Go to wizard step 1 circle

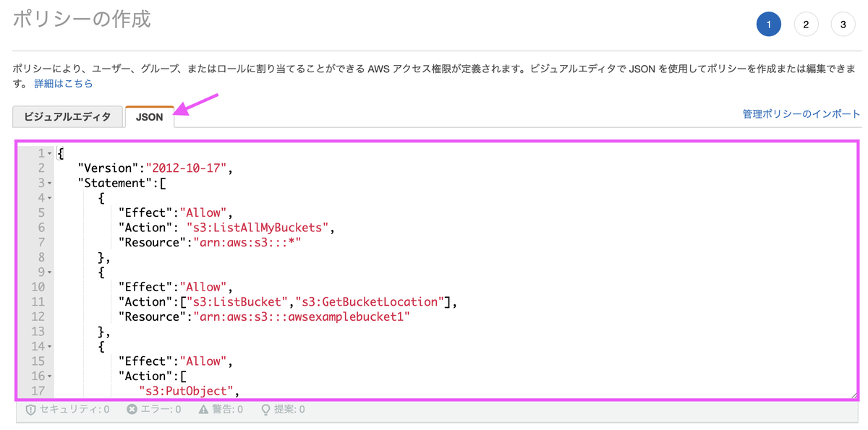[768, 25]
